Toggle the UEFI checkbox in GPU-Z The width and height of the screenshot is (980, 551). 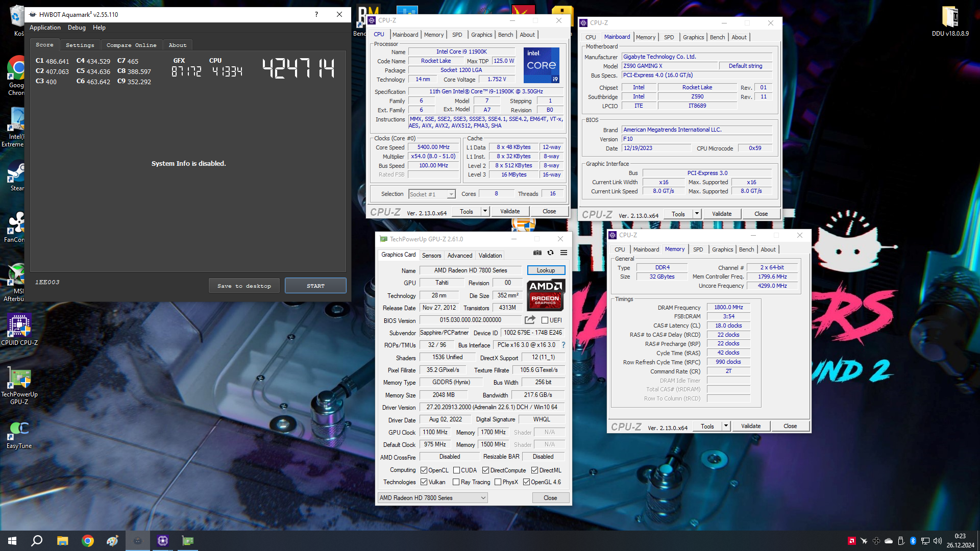pos(545,320)
